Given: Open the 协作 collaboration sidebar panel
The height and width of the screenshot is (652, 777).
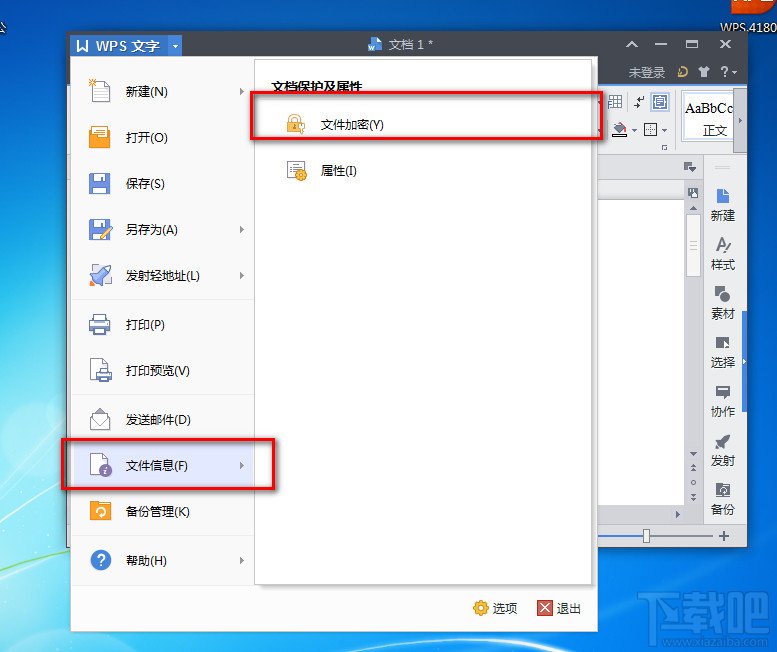Looking at the screenshot, I should click(x=722, y=401).
